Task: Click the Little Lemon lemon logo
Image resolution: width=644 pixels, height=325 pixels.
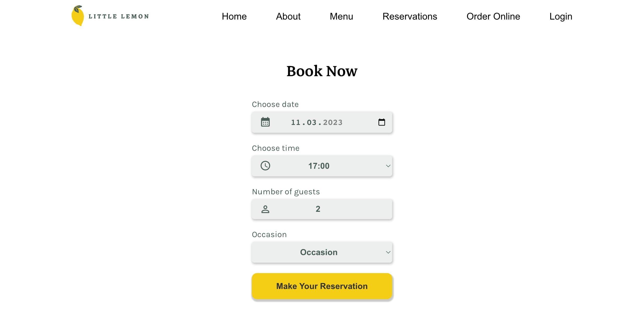Action: pos(78,16)
